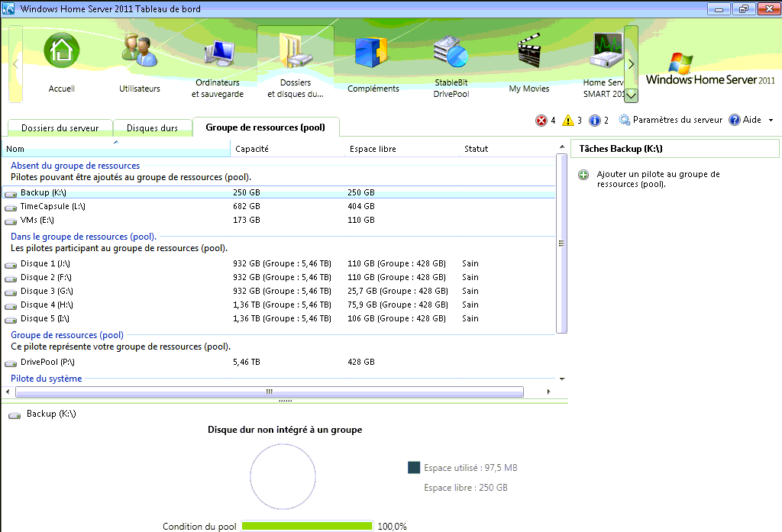Open the Utilisateurs section

[x=139, y=51]
